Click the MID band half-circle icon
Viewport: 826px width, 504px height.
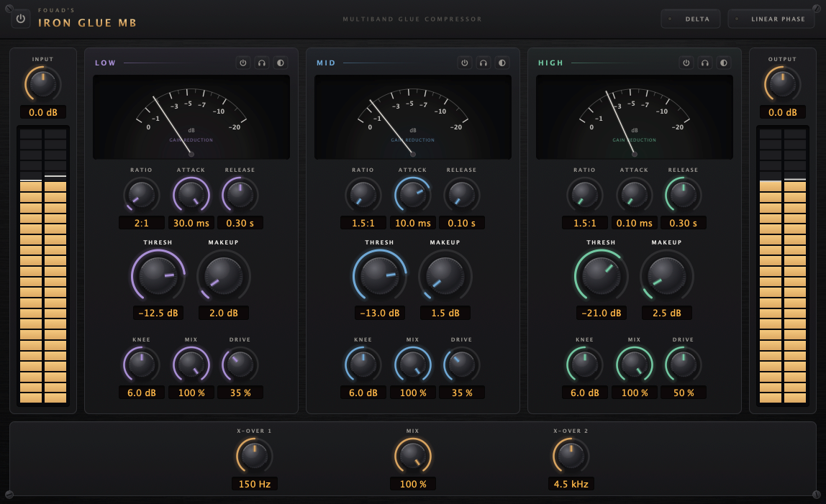point(502,63)
